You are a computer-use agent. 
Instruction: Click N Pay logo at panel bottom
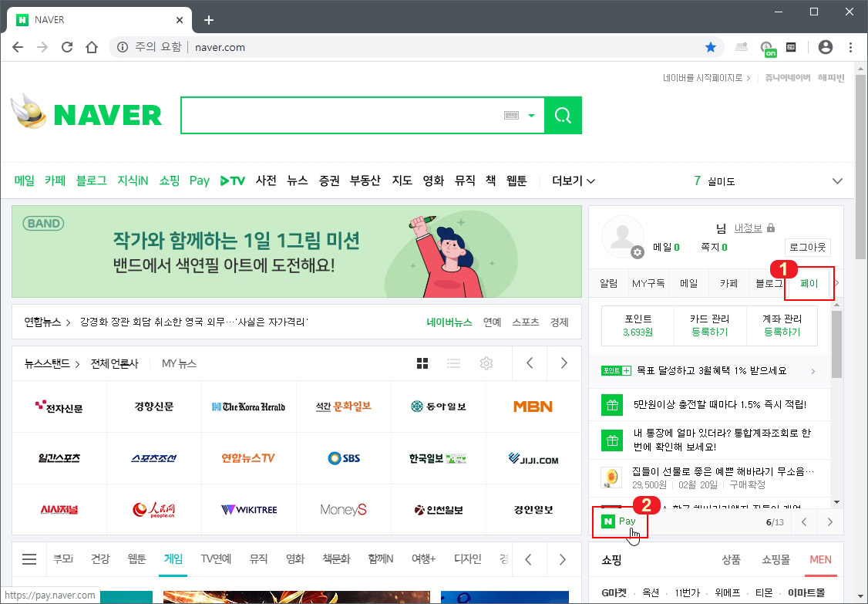click(x=619, y=521)
